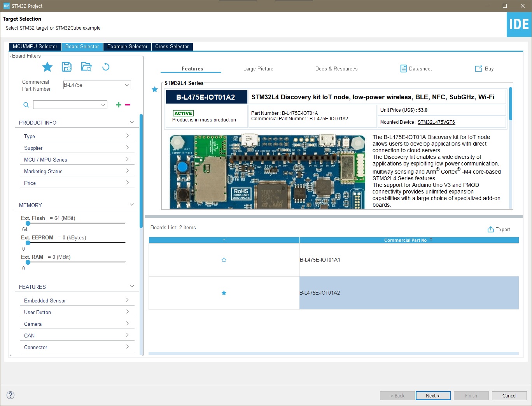The width and height of the screenshot is (532, 406).
Task: Sort by Commercial Part No column header
Action: pos(409,240)
